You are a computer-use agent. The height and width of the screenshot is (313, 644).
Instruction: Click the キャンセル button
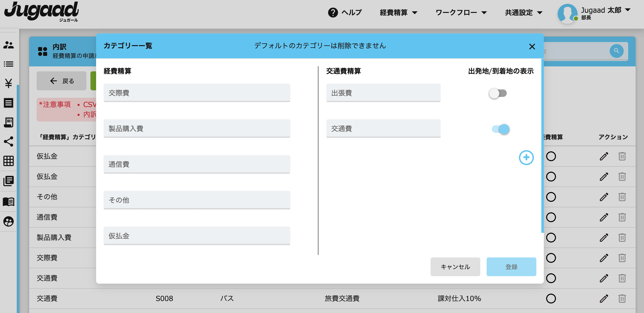(x=455, y=267)
